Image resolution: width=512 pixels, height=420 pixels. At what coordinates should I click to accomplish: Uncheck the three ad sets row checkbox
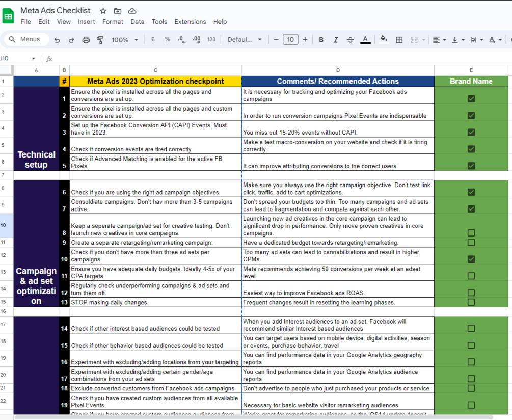[471, 259]
